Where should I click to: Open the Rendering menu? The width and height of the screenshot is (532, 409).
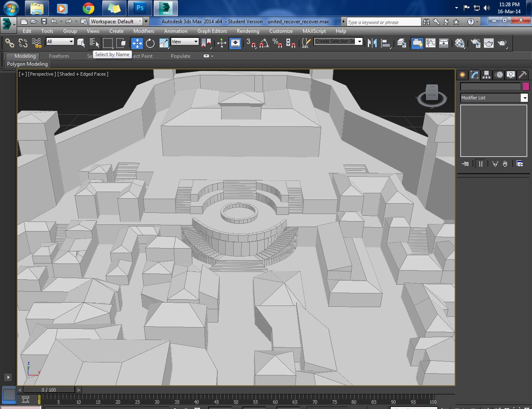pyautogui.click(x=248, y=31)
